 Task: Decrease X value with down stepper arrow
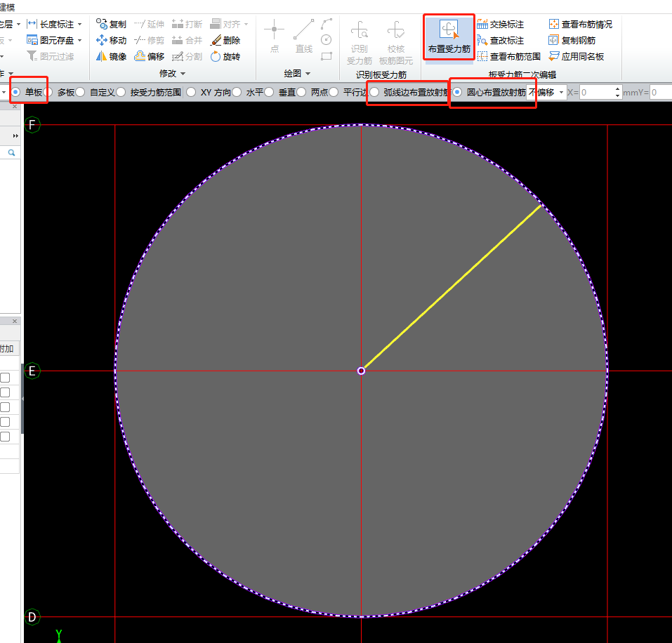pyautogui.click(x=617, y=95)
